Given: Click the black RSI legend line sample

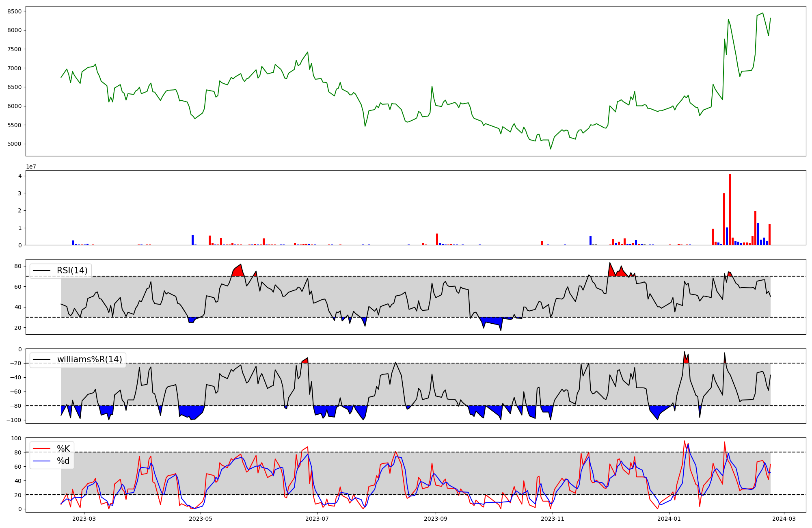Looking at the screenshot, I should (x=42, y=270).
